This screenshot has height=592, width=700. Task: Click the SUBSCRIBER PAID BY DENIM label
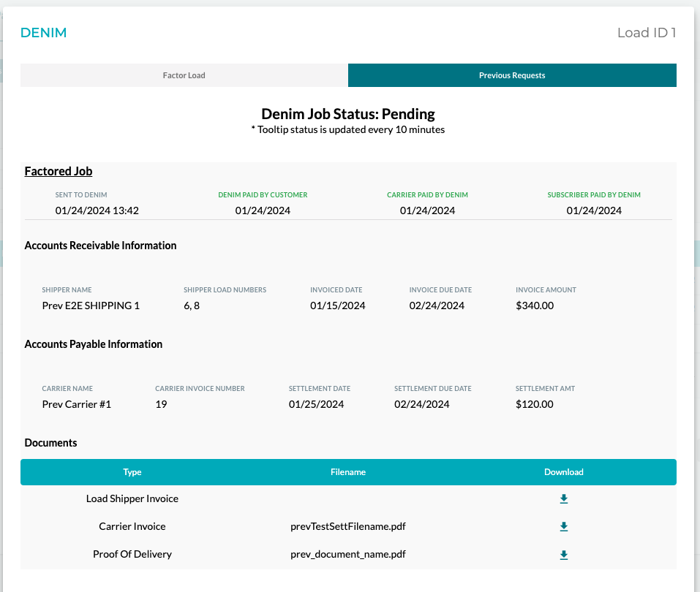pyautogui.click(x=594, y=195)
